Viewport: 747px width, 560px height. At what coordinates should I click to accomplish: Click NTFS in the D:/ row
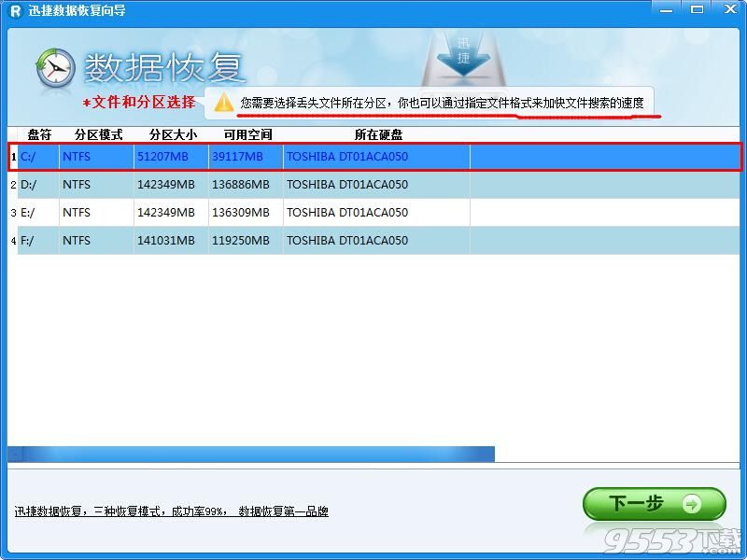coord(96,185)
